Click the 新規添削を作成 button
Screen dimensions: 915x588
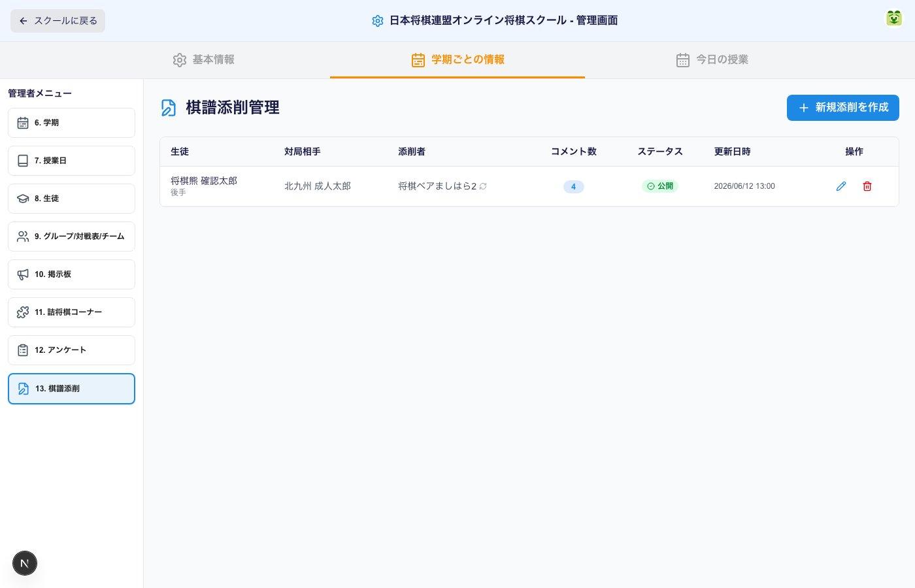(x=842, y=108)
